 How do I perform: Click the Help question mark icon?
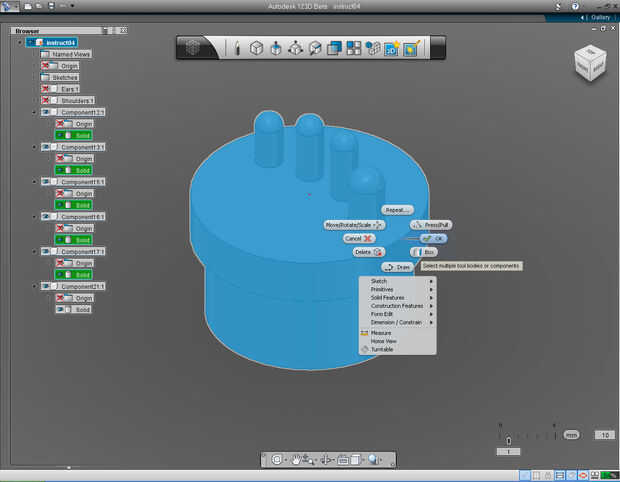(x=575, y=6)
